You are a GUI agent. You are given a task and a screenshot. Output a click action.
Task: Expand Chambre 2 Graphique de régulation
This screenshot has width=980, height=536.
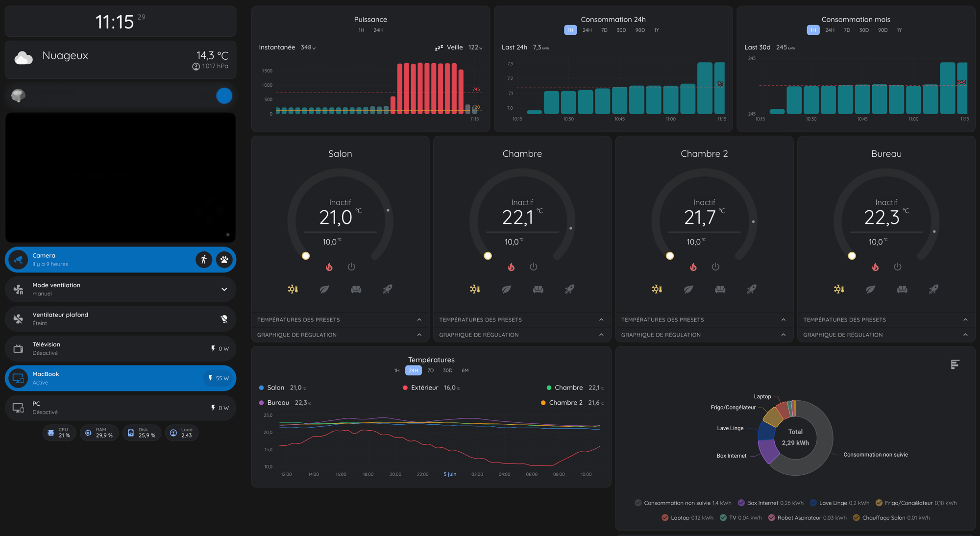(x=704, y=335)
